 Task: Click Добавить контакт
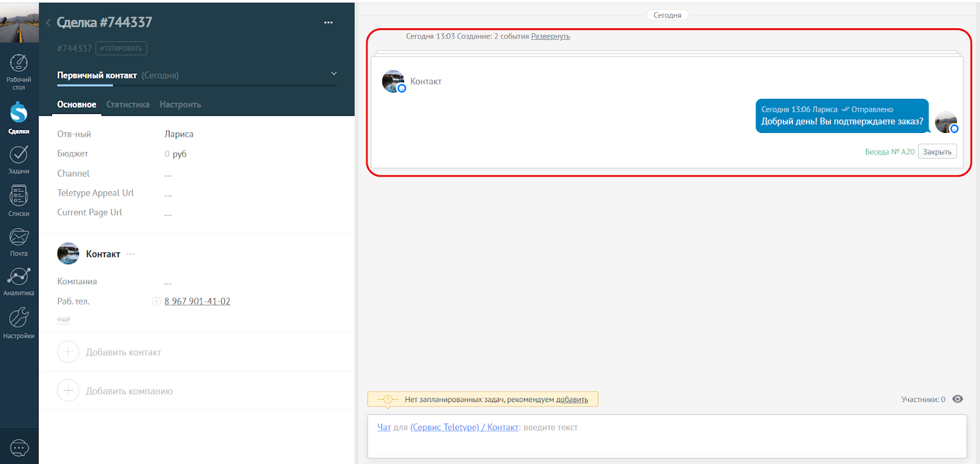109,352
